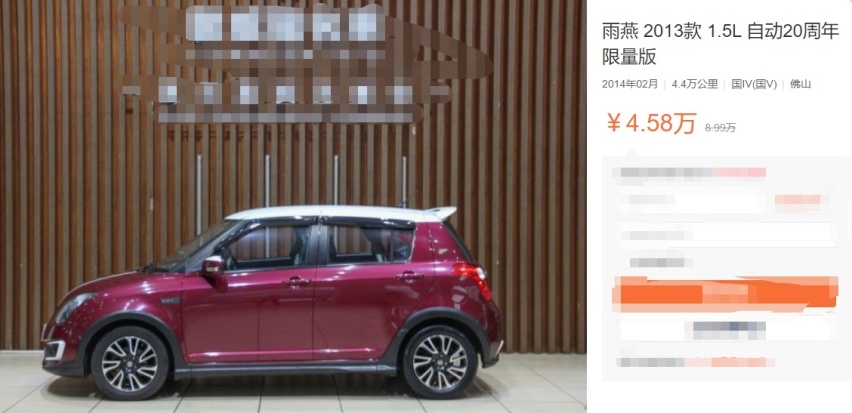Click the white button below the orange button
This screenshot has height=413, width=852.
click(x=725, y=330)
